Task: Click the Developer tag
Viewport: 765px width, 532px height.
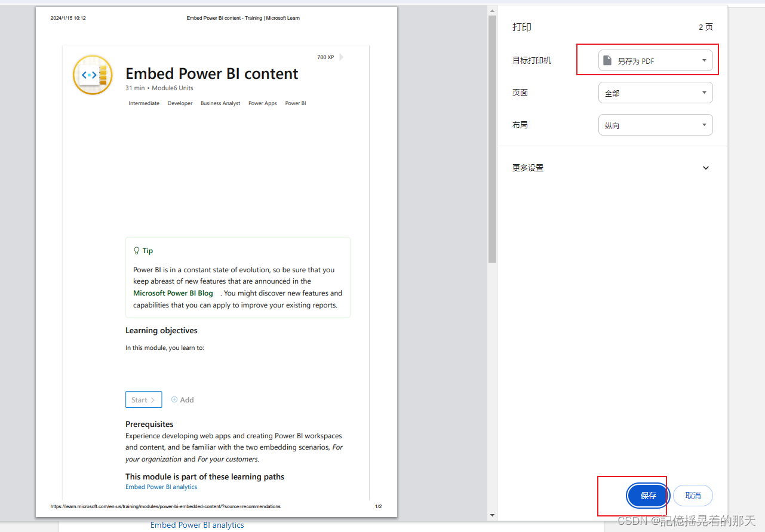Action: click(x=180, y=103)
